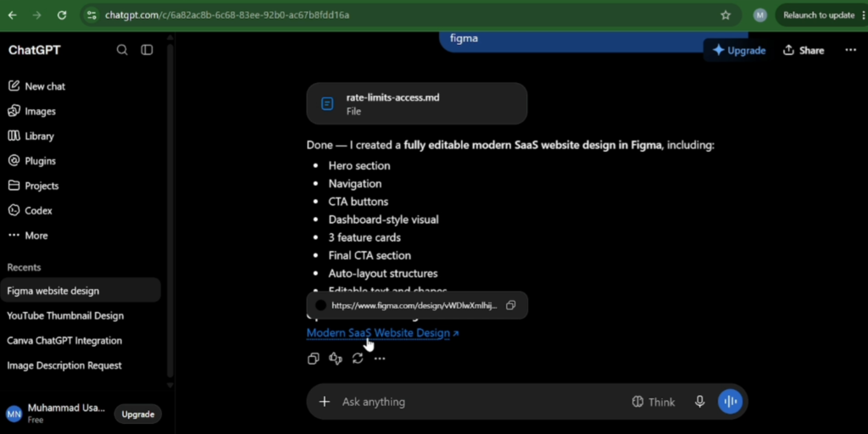Click the top Upgrade sparkle button
Image resolution: width=868 pixels, height=434 pixels.
(x=739, y=50)
